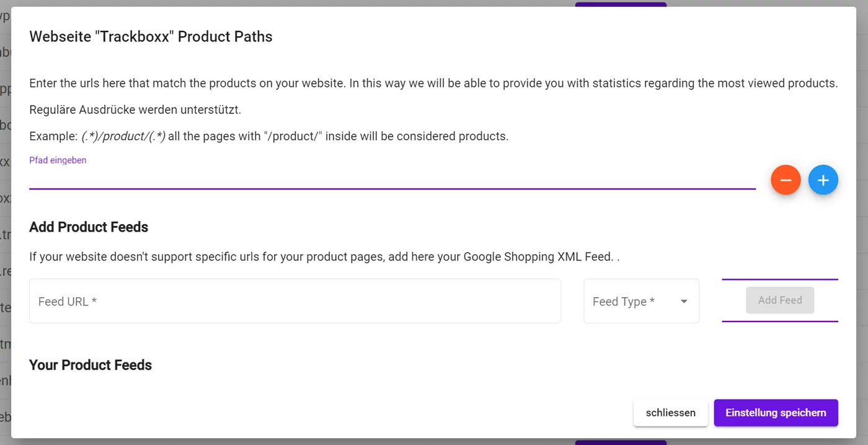Click the orange minus remove-path button
The height and width of the screenshot is (445, 868).
click(x=786, y=180)
